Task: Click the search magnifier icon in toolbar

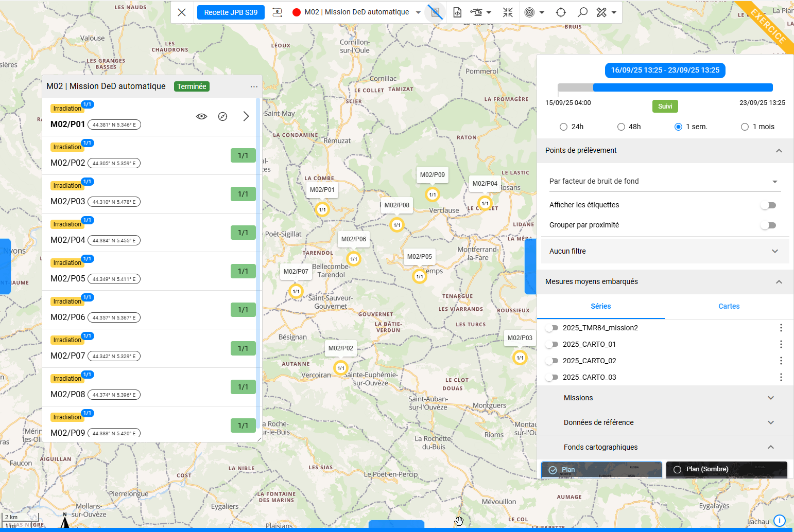Action: (x=582, y=12)
